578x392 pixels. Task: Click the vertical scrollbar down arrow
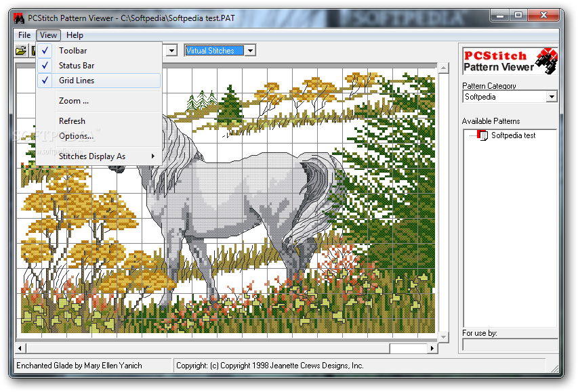[443, 337]
